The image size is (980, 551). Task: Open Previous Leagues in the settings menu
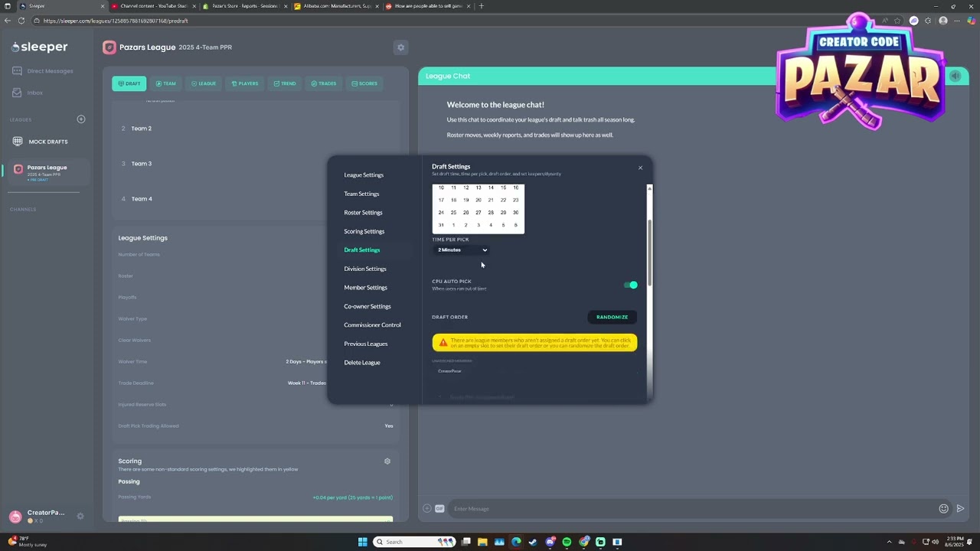tap(366, 344)
